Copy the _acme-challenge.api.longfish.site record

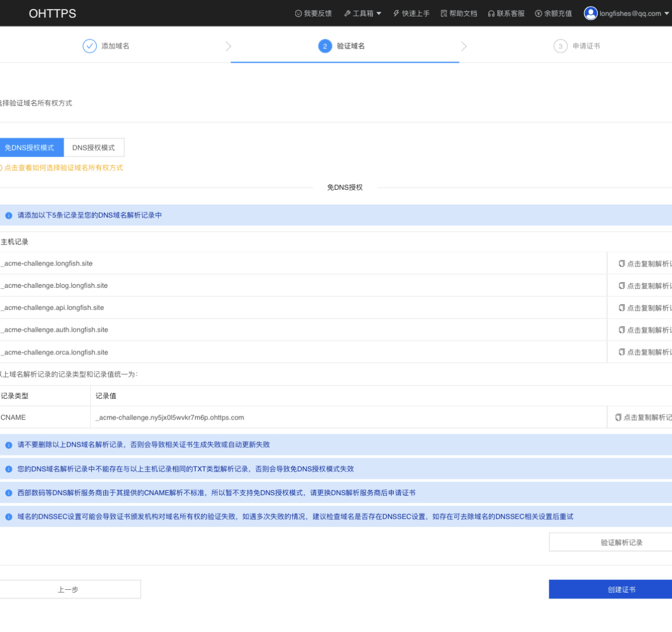[x=645, y=308]
